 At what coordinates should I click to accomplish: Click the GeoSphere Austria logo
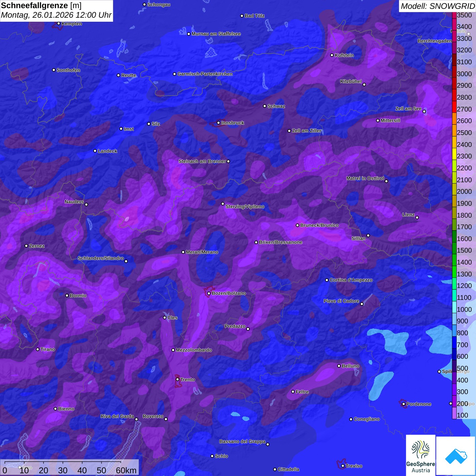pos(421,455)
